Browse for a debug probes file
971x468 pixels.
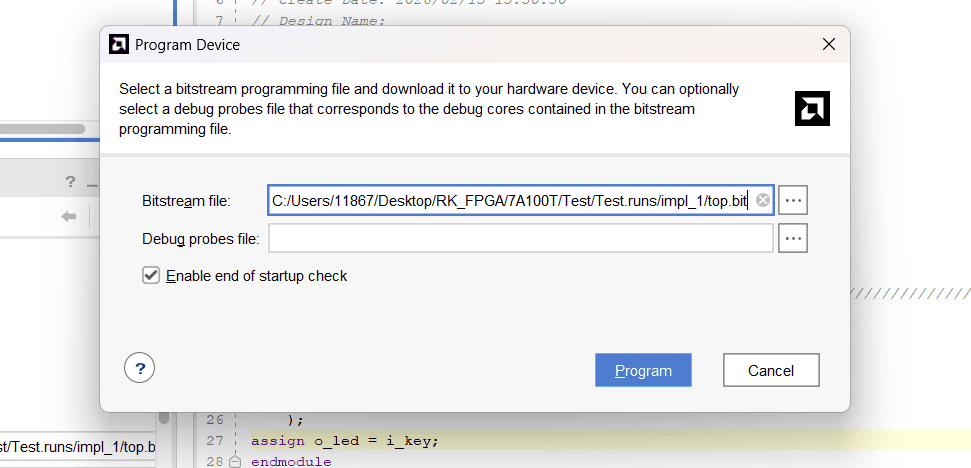(793, 238)
